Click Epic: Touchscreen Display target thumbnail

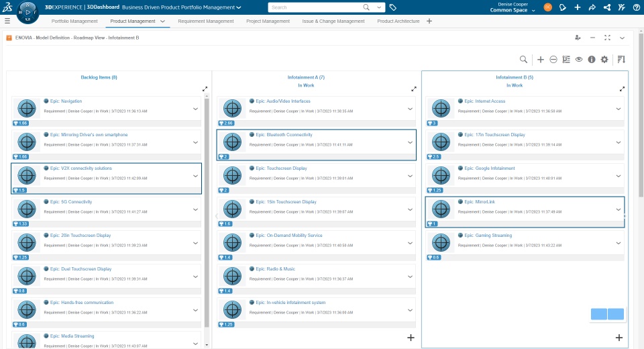pos(232,176)
